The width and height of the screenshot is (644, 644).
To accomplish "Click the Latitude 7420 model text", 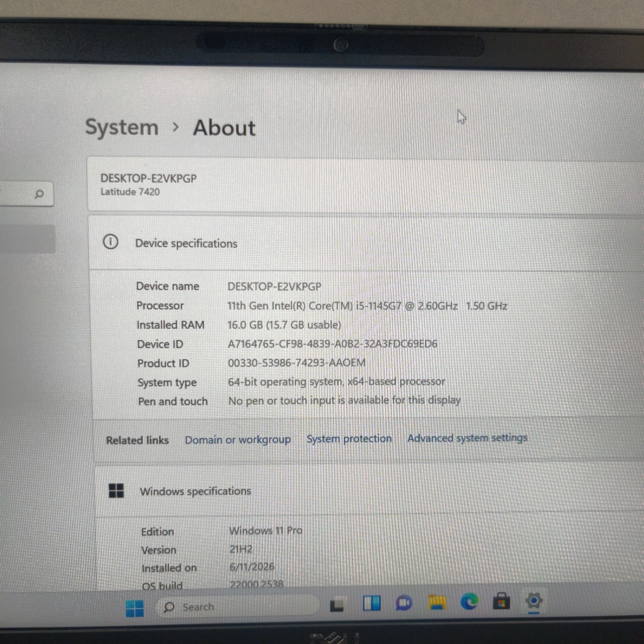I will 130,192.
